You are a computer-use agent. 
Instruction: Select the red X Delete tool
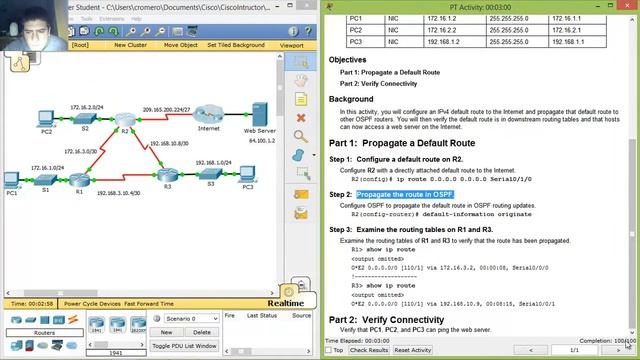[x=301, y=118]
